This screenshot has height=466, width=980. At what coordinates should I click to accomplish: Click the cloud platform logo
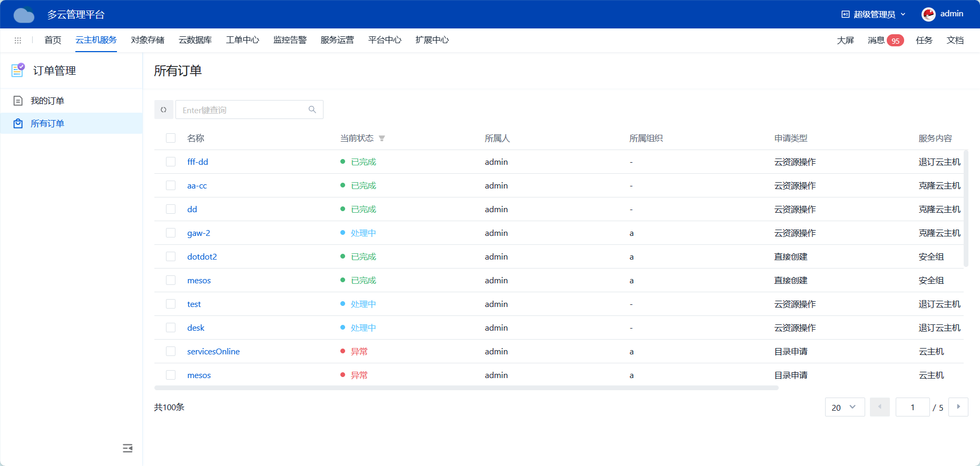click(24, 15)
